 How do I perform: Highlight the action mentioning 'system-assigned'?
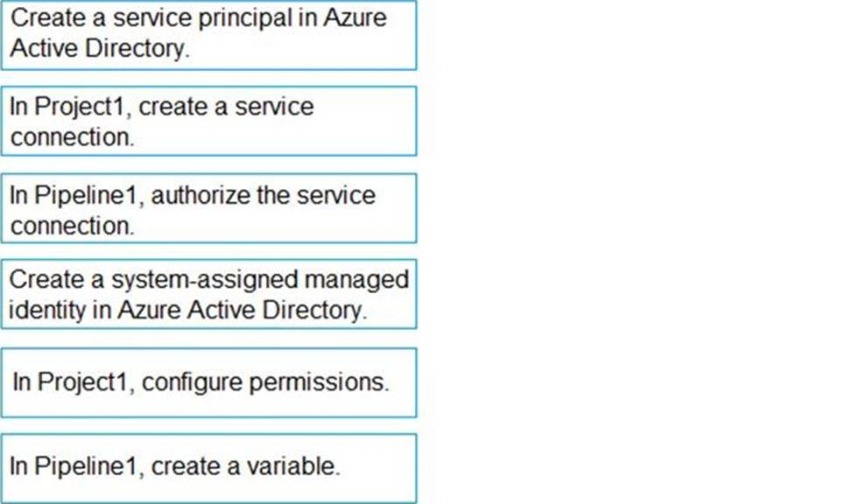[x=208, y=294]
